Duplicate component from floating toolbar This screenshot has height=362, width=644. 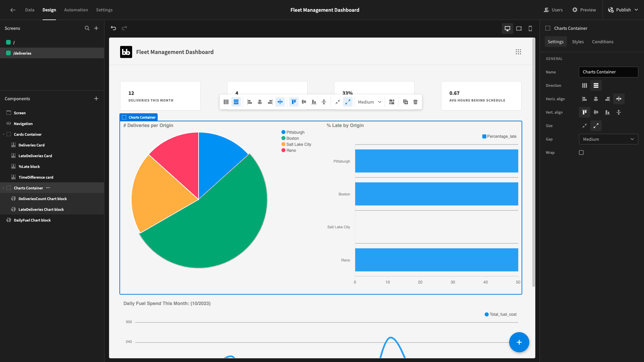point(406,102)
